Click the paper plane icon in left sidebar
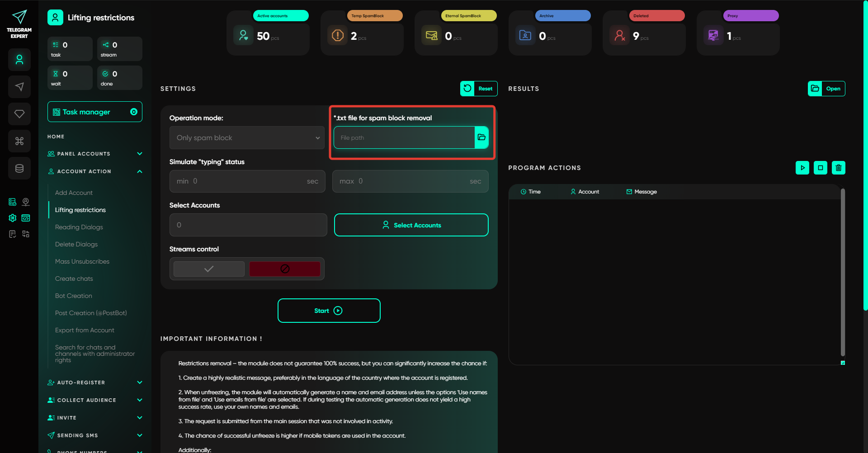The width and height of the screenshot is (868, 453). (x=19, y=87)
